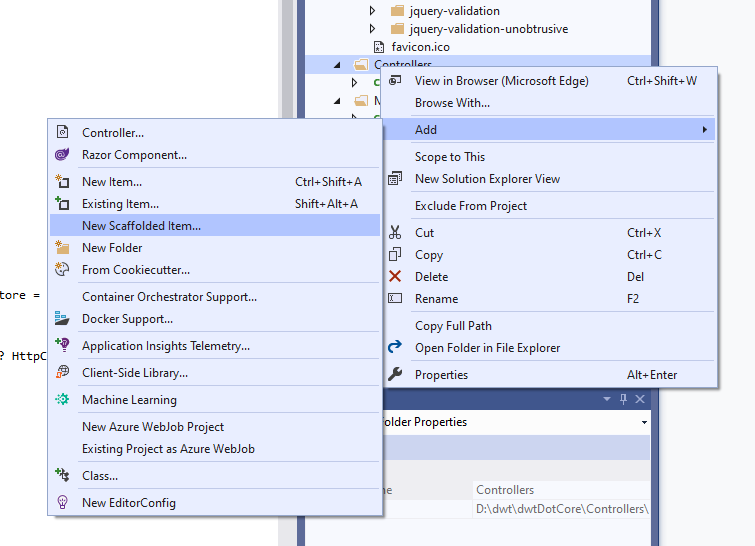Click the New EditorConfig lightbulb icon
Image resolution: width=755 pixels, height=546 pixels.
tap(62, 503)
